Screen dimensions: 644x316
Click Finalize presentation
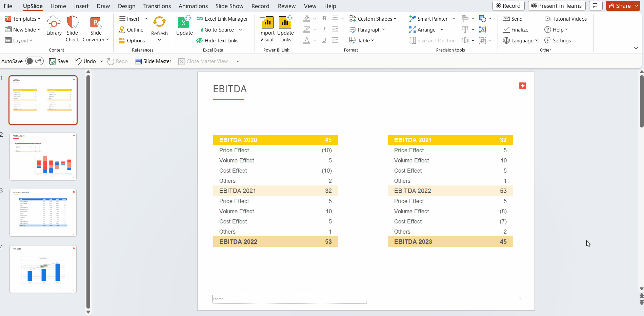coord(516,30)
